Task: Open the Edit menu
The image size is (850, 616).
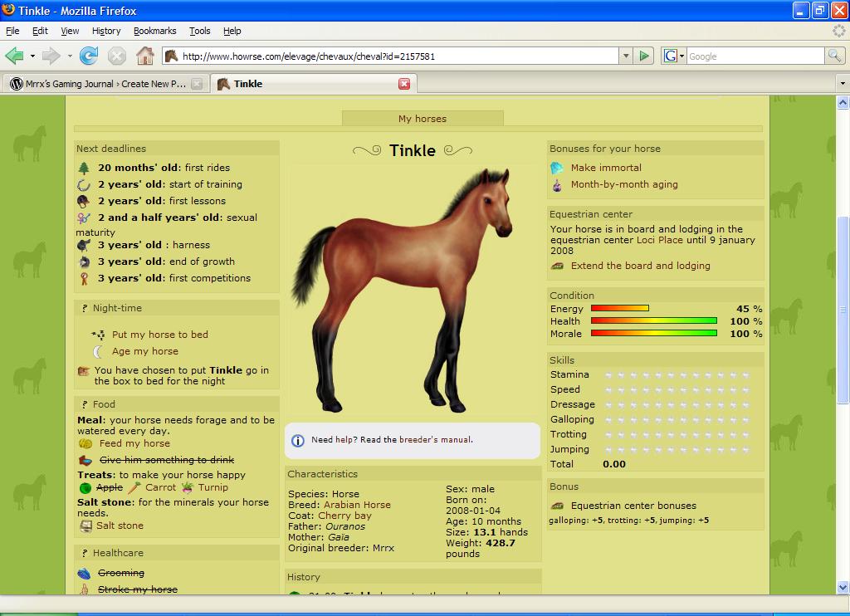Action: click(x=40, y=31)
